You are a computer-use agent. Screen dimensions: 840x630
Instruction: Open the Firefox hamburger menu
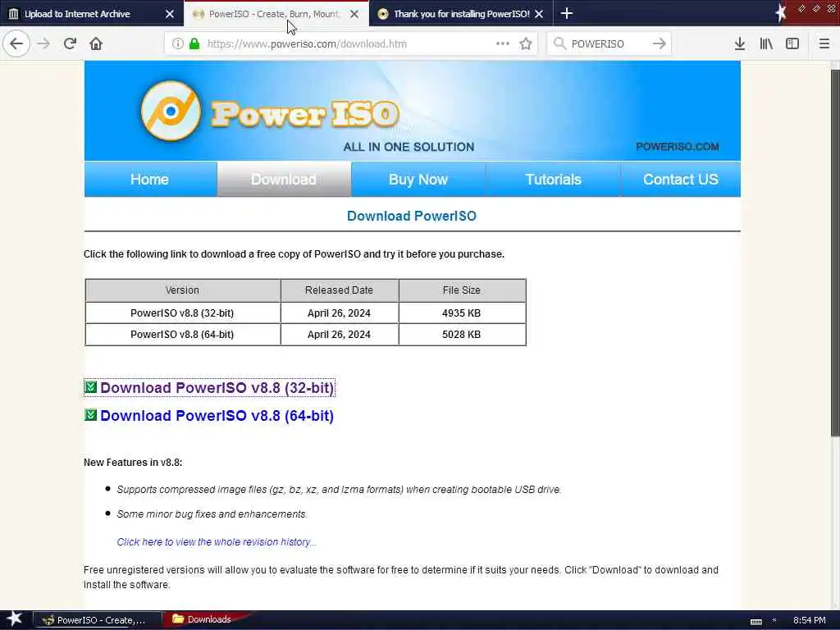[x=824, y=44]
